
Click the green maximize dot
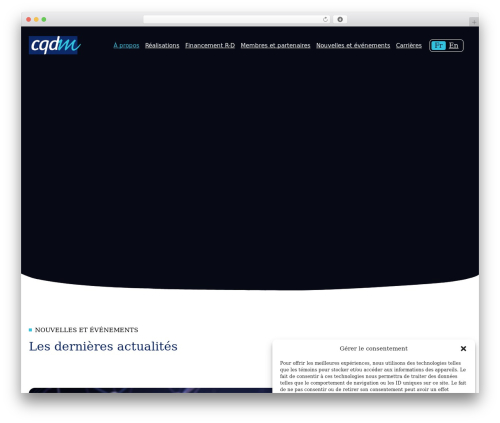[x=44, y=20]
